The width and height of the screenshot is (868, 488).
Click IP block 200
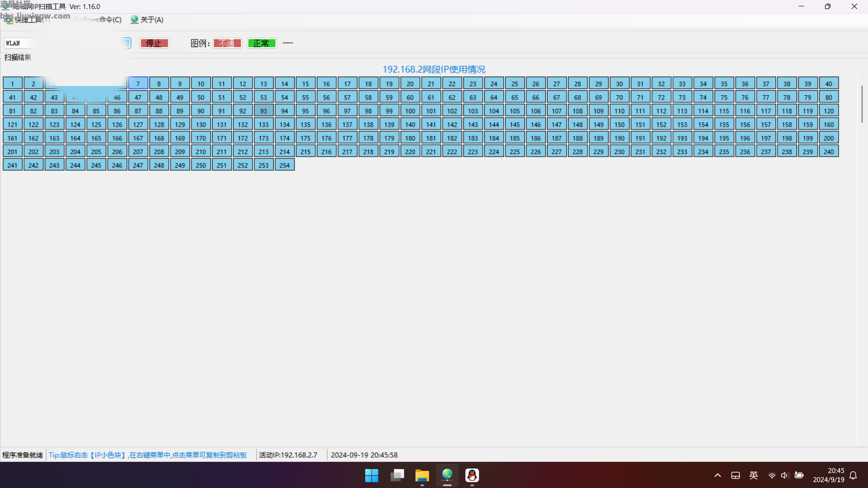click(x=829, y=138)
